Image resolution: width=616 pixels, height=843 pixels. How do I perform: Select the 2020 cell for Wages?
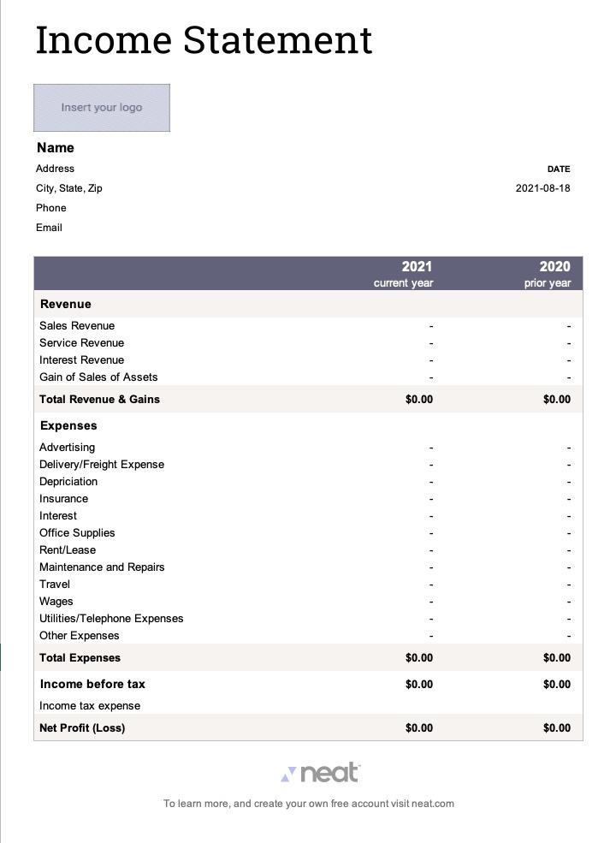(x=568, y=602)
